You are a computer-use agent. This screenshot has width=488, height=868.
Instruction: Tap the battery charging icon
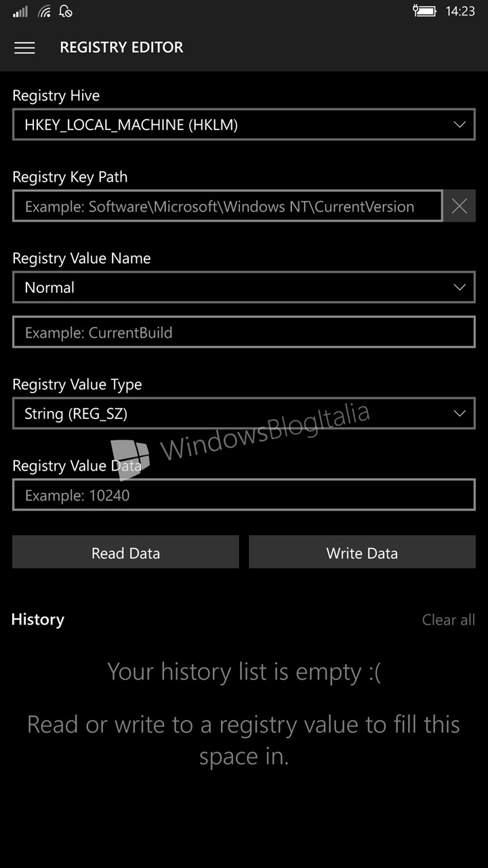[x=424, y=11]
